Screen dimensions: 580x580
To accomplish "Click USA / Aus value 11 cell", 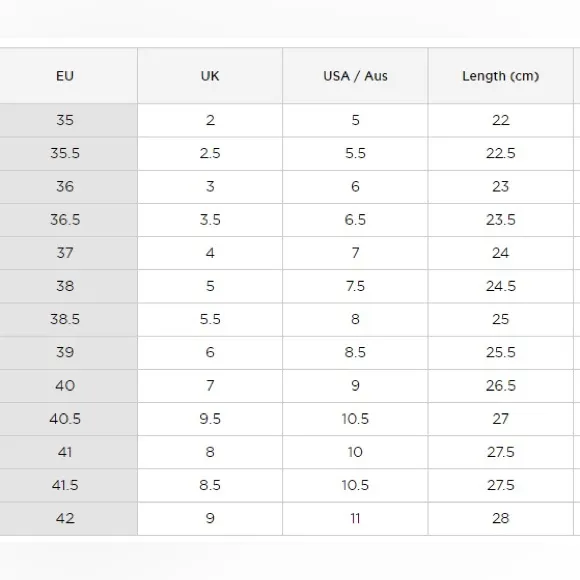I will pos(355,518).
